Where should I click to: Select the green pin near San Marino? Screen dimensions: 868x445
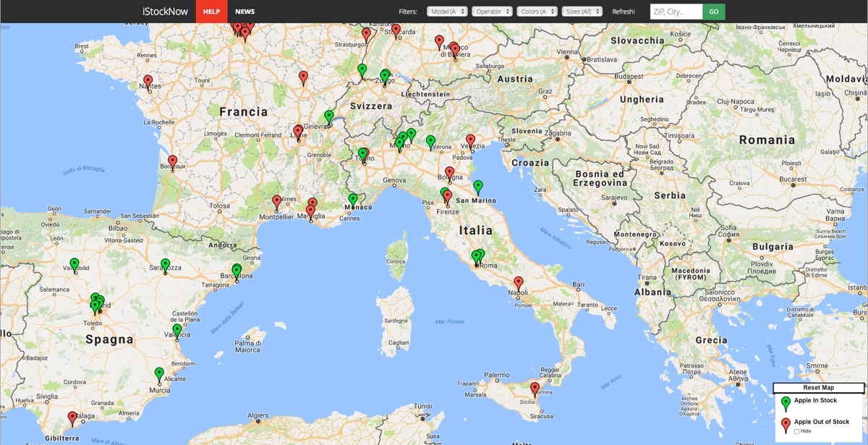[x=477, y=187]
